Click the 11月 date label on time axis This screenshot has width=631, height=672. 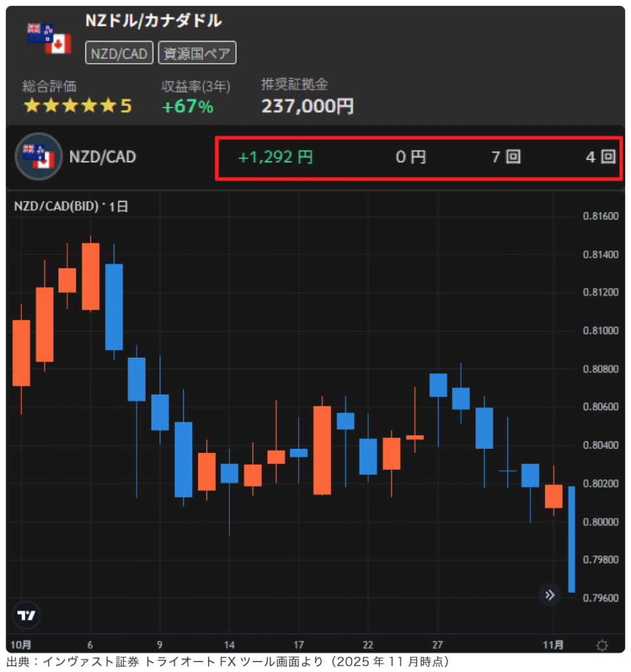pyautogui.click(x=554, y=644)
